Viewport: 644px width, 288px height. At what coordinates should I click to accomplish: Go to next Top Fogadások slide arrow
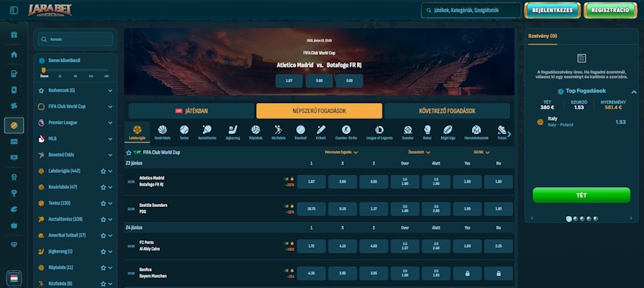coord(631,218)
